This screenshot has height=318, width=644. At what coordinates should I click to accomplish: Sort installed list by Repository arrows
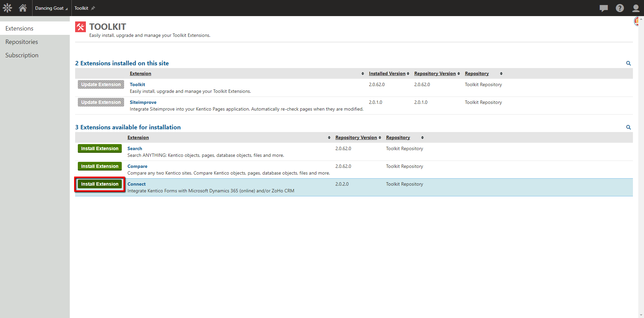501,74
